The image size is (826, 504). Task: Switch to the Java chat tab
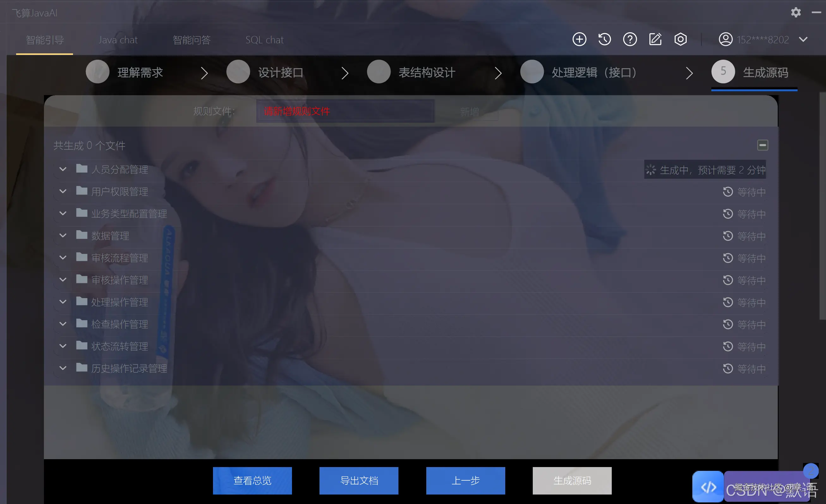[x=118, y=40]
